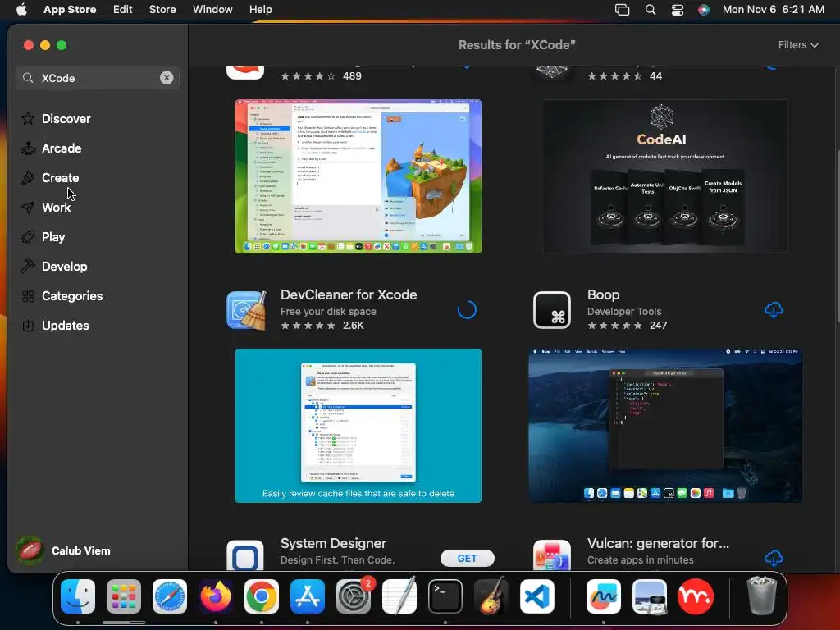The width and height of the screenshot is (840, 630).
Task: Open the Calub Viem account profile
Action: coord(63,550)
